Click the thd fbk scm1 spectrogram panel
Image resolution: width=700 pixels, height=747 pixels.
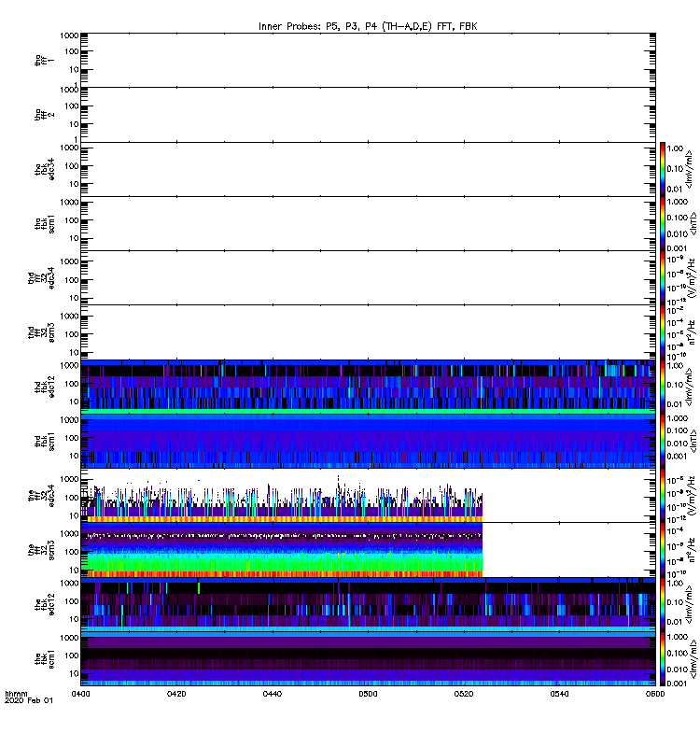tap(368, 441)
